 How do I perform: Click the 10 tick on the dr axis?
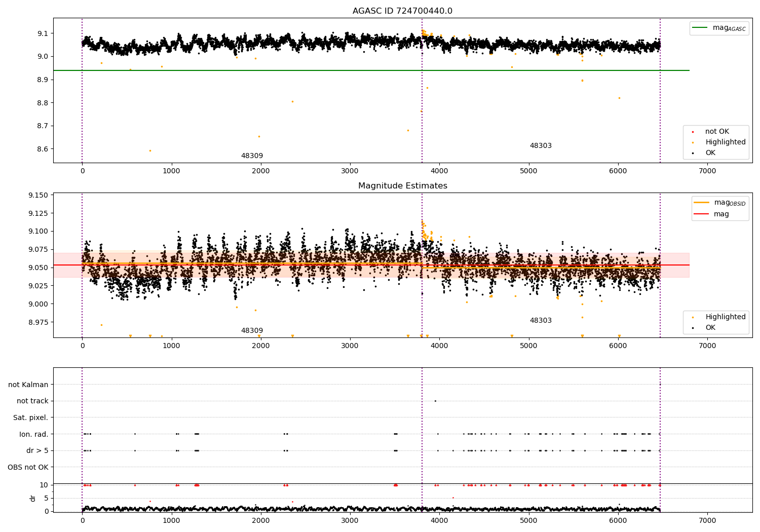44,485
